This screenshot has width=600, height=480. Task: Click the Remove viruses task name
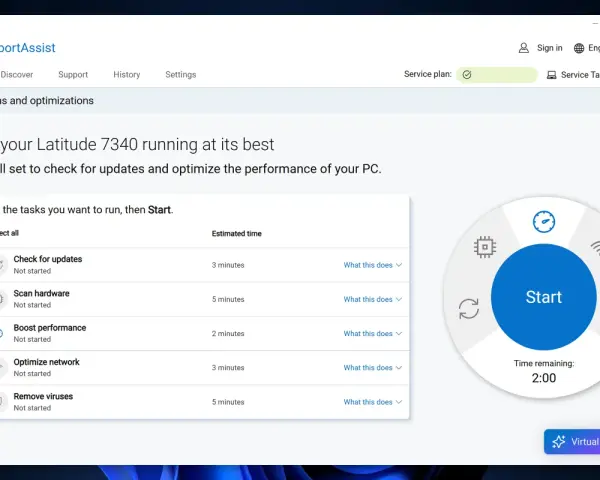coord(43,396)
